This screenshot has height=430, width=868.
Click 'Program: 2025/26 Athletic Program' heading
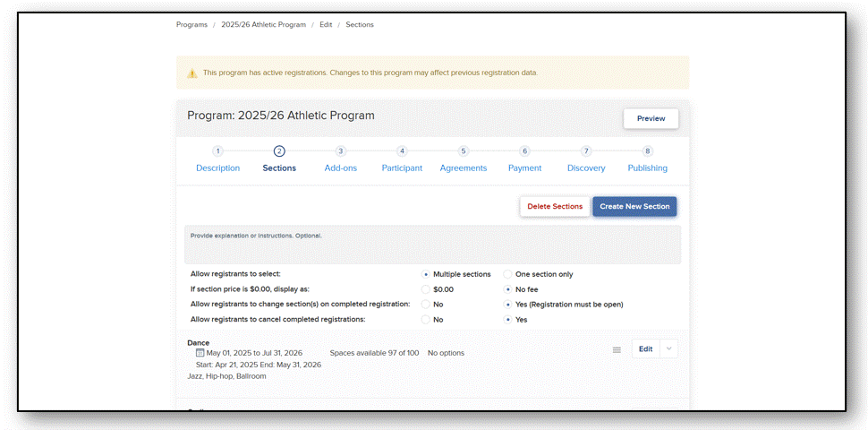pyautogui.click(x=281, y=116)
